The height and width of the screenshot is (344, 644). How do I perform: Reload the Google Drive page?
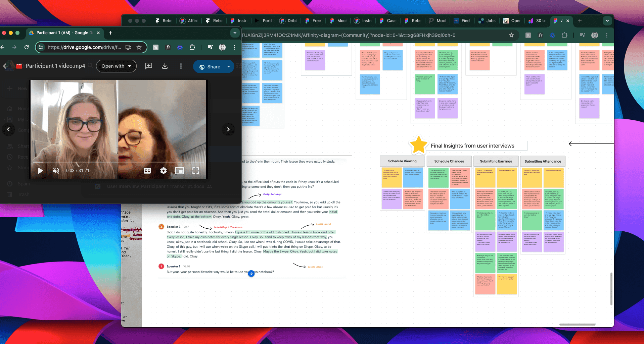(27, 47)
